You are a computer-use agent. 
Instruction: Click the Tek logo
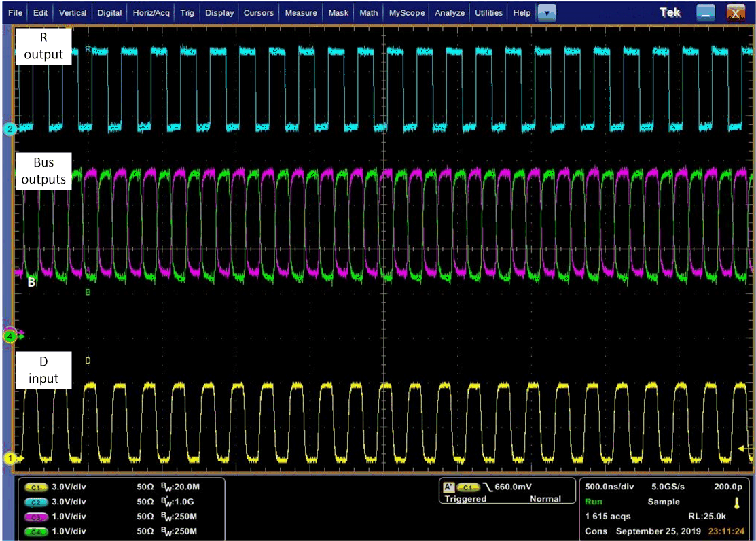670,11
